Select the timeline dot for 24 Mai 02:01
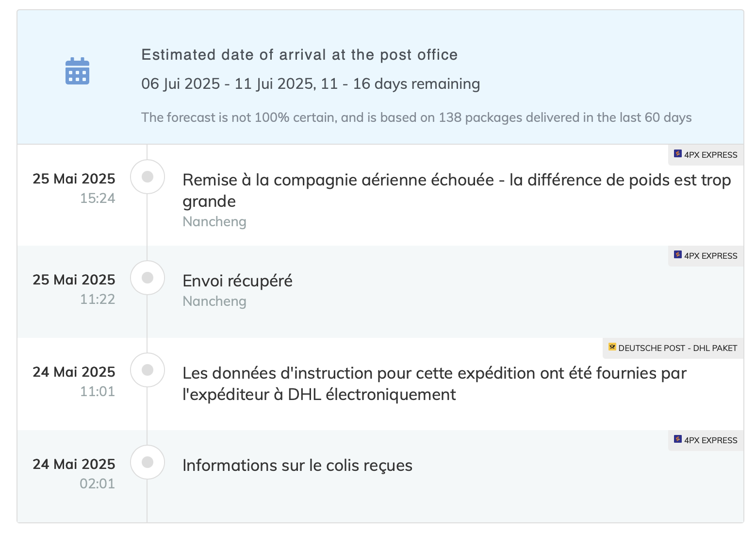Image resolution: width=756 pixels, height=534 pixels. (148, 462)
